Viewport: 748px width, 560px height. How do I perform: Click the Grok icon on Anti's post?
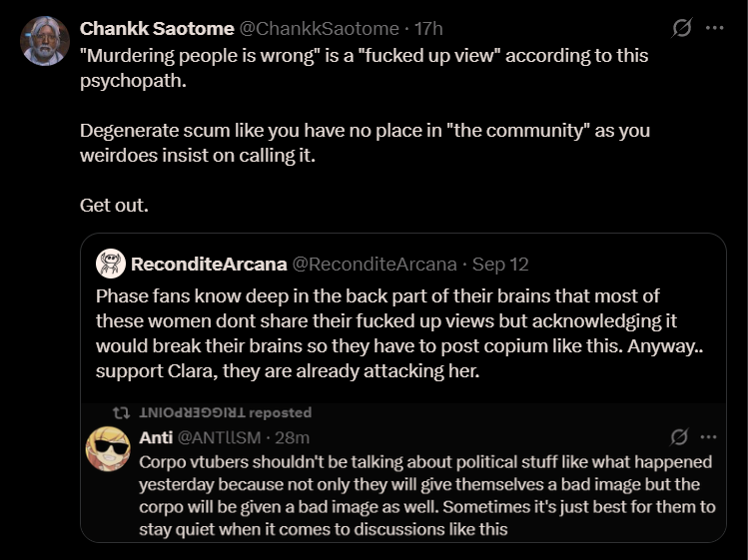click(679, 436)
